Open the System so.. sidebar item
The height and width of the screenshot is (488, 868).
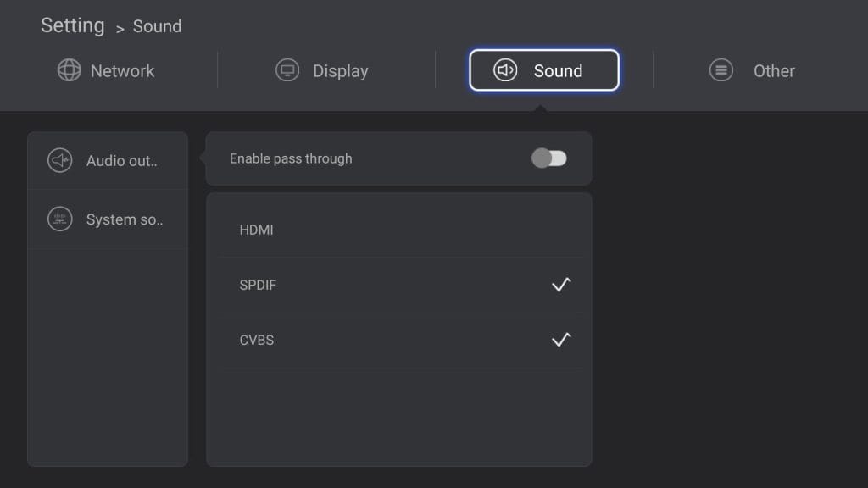(108, 219)
